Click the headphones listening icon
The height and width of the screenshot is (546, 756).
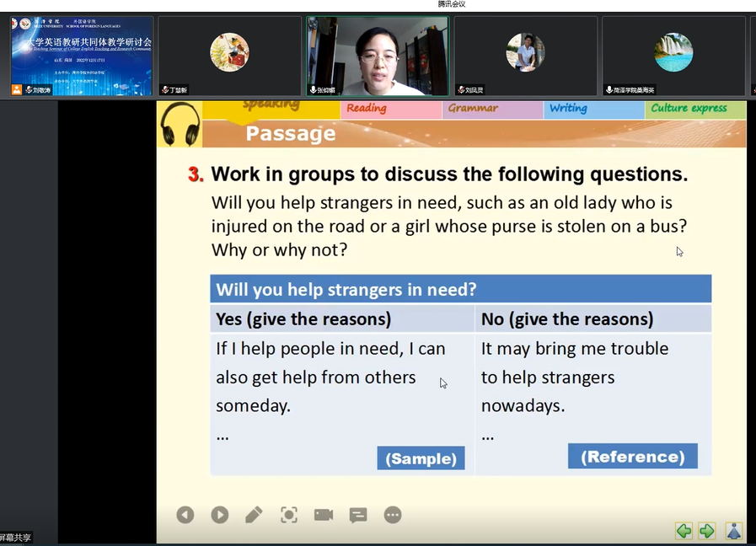pyautogui.click(x=180, y=124)
